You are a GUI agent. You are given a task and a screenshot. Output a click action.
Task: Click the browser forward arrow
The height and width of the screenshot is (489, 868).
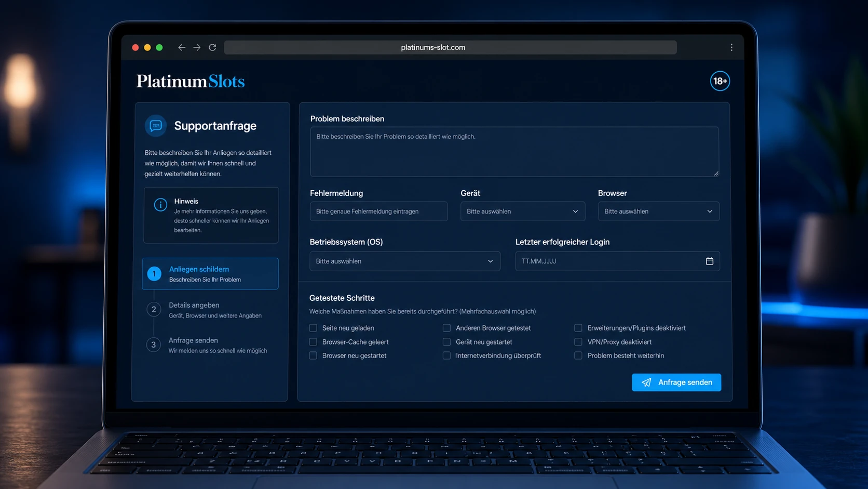click(x=197, y=47)
